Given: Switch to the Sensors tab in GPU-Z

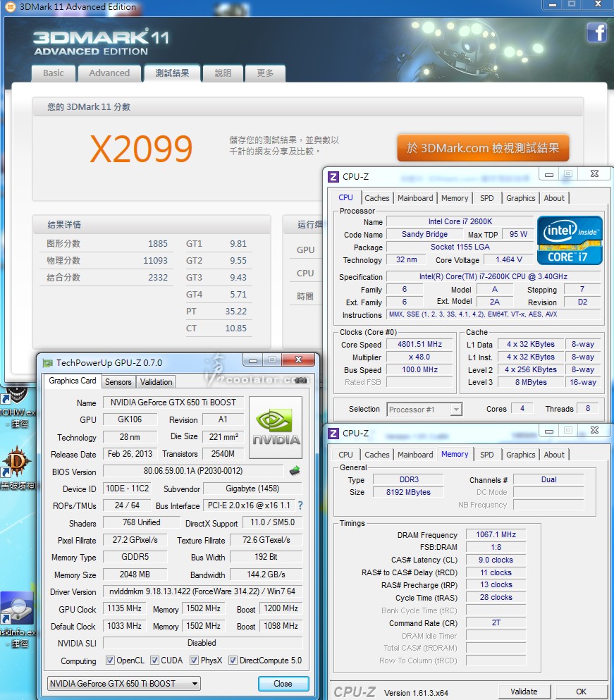Looking at the screenshot, I should pos(118,382).
